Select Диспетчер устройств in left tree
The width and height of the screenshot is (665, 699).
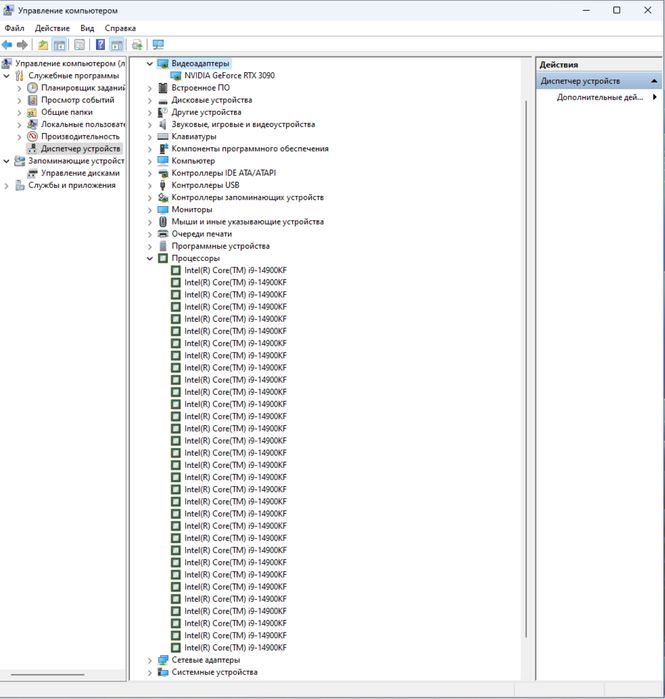pyautogui.click(x=80, y=148)
